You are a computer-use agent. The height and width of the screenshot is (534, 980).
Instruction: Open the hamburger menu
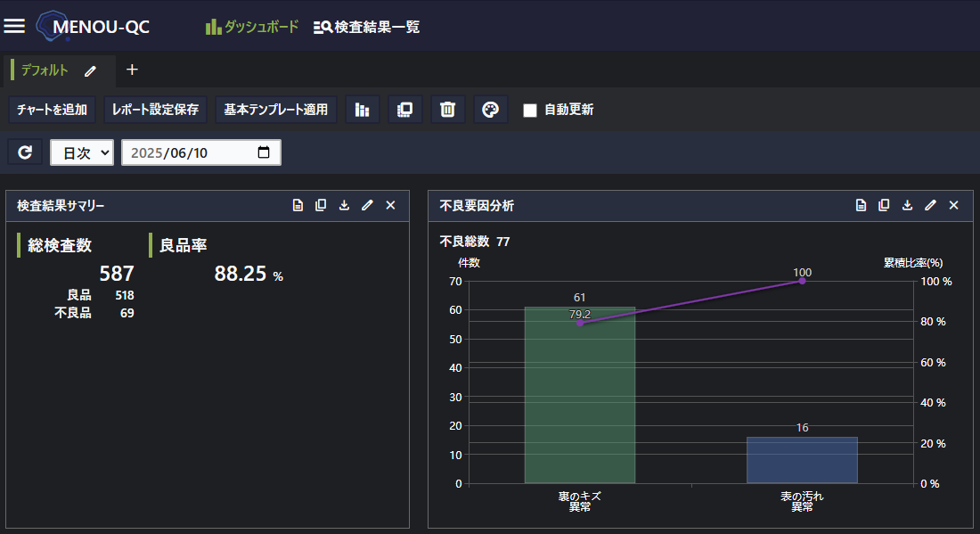pyautogui.click(x=14, y=26)
